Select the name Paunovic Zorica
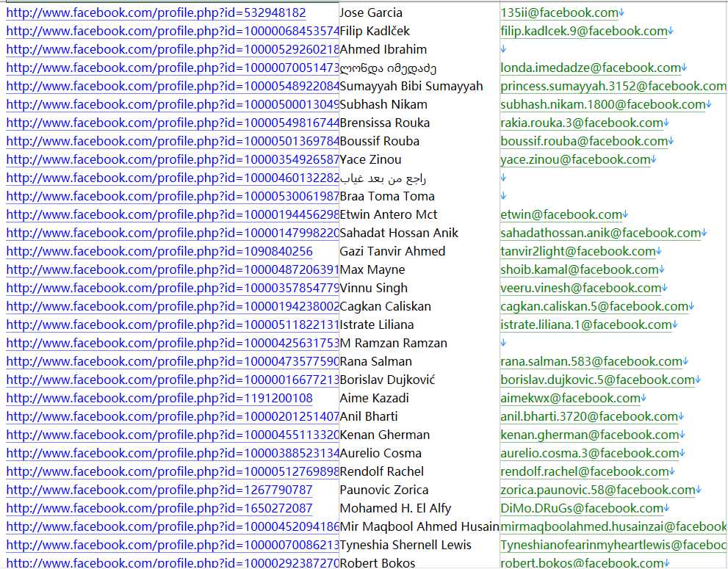 [x=384, y=490]
